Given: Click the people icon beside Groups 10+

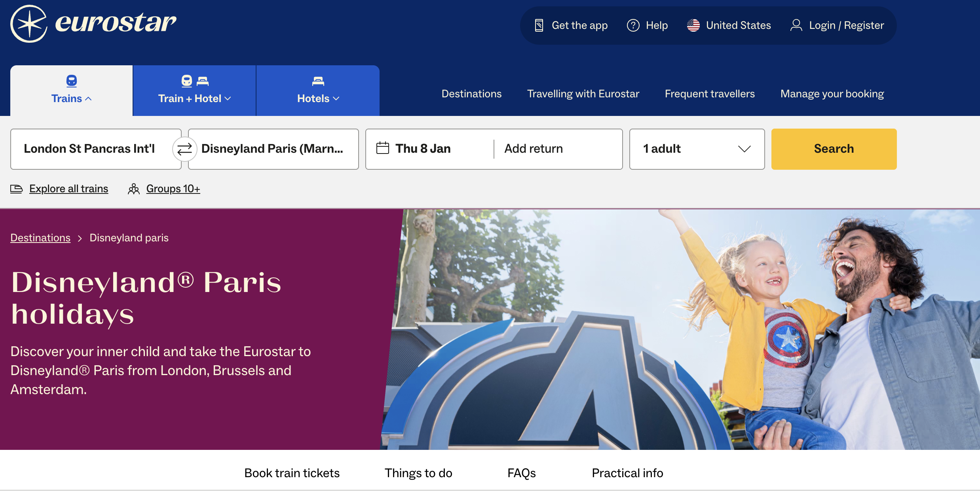Looking at the screenshot, I should pos(134,189).
